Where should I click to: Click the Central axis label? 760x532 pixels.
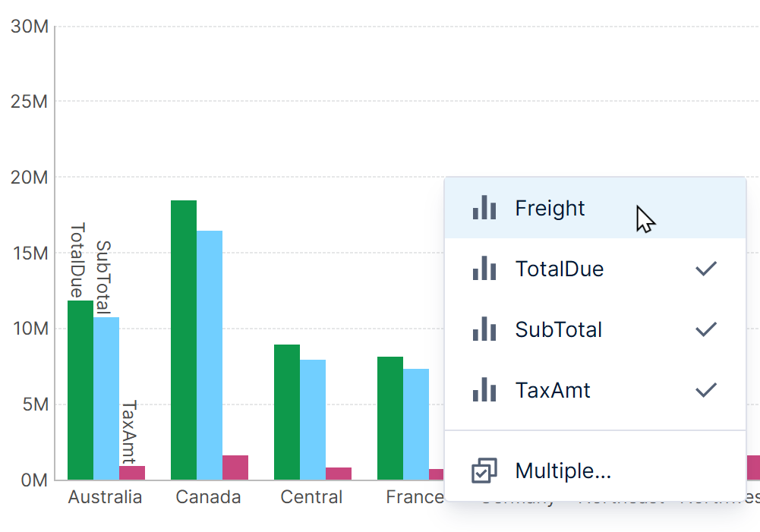click(x=311, y=497)
